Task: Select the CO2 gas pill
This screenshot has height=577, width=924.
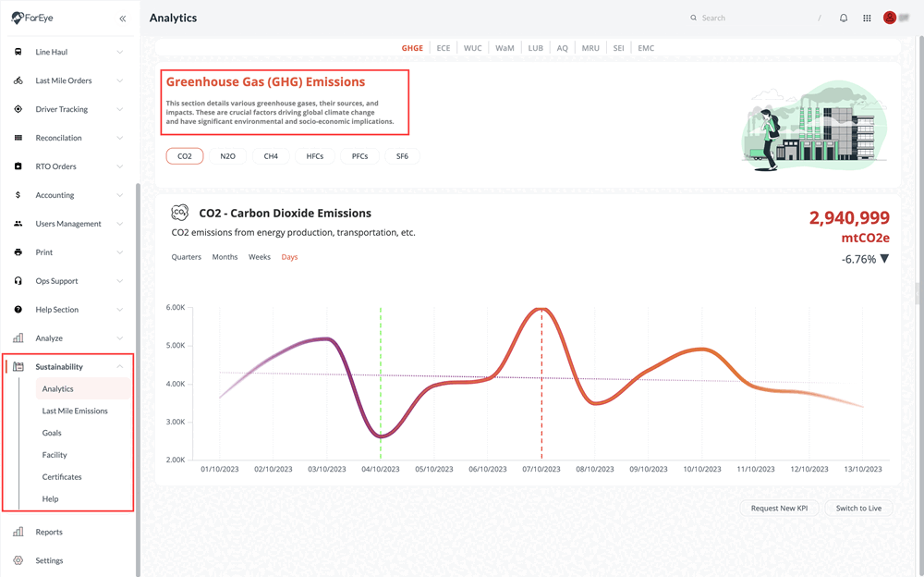Action: [x=185, y=156]
